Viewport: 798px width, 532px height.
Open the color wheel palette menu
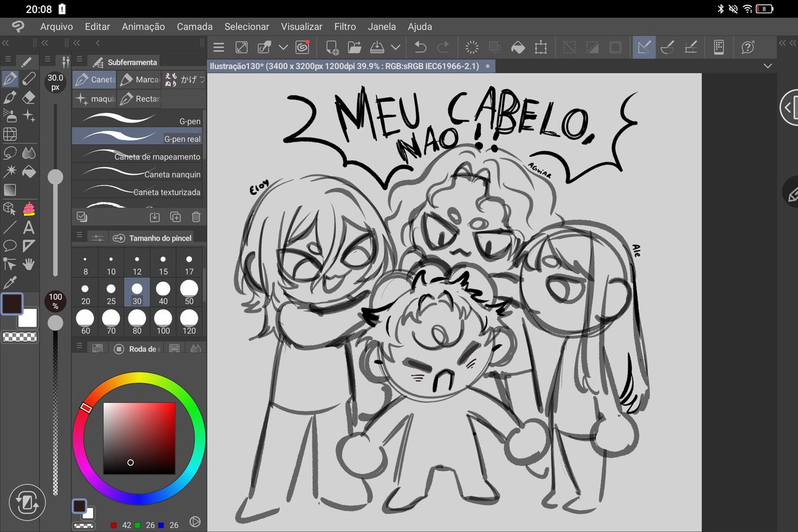(79, 347)
